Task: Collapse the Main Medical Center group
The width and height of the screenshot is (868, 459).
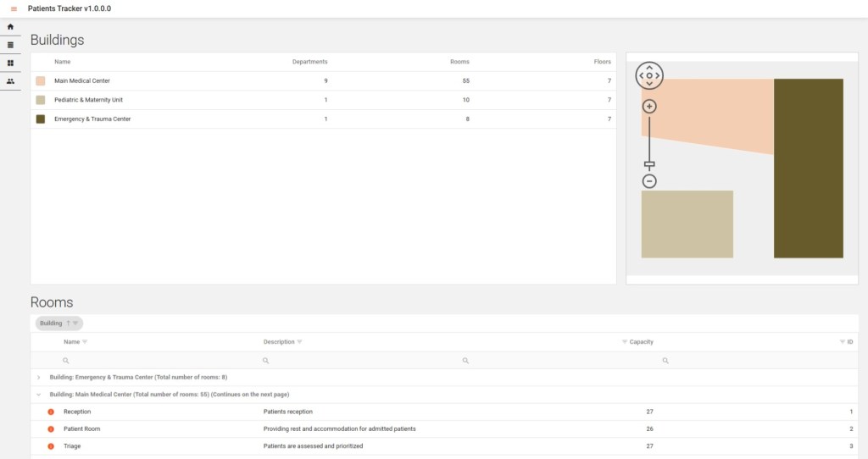Action: pos(39,395)
